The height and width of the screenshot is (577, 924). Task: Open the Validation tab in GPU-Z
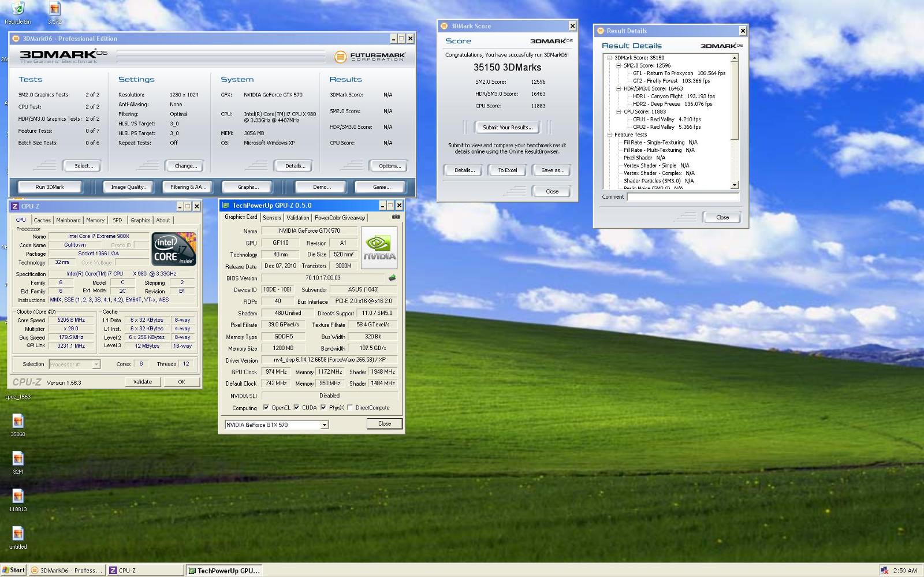pyautogui.click(x=298, y=218)
